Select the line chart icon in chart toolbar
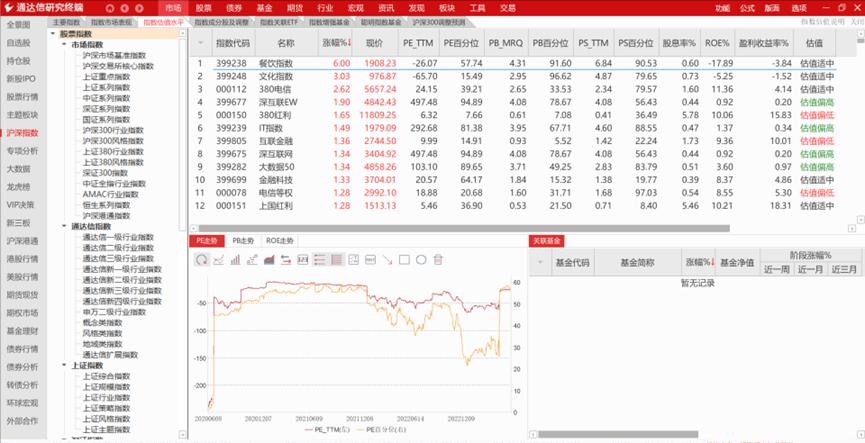 218,260
